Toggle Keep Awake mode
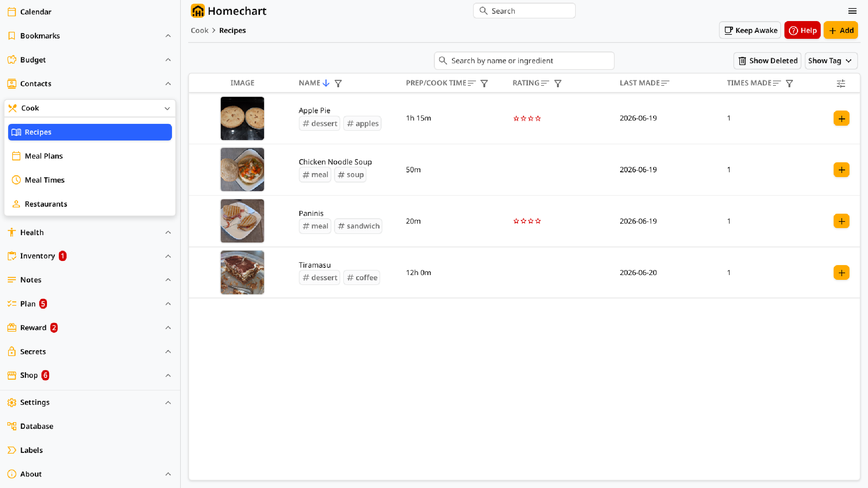This screenshot has width=868, height=488. click(750, 30)
